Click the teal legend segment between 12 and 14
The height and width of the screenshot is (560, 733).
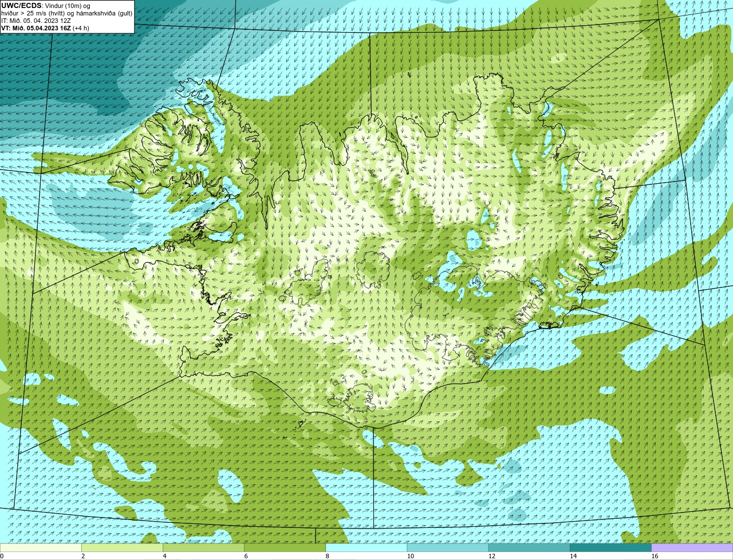[x=530, y=548]
